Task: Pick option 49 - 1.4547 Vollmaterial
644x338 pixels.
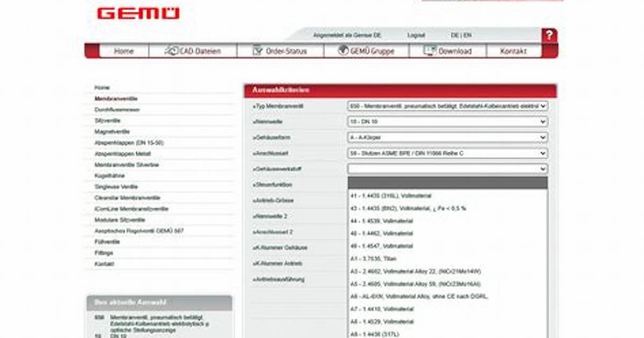Action: click(447, 246)
